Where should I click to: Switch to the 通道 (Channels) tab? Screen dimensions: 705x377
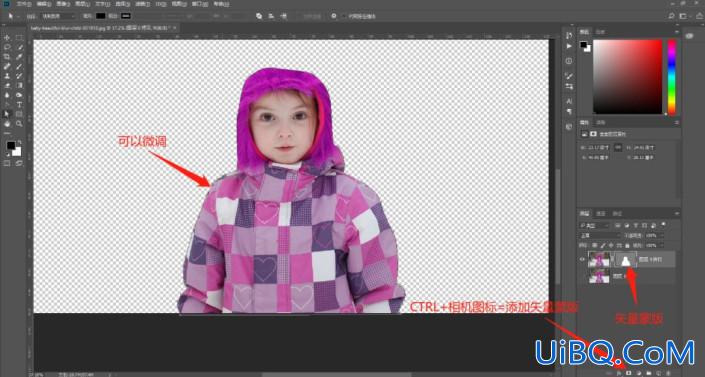click(601, 213)
